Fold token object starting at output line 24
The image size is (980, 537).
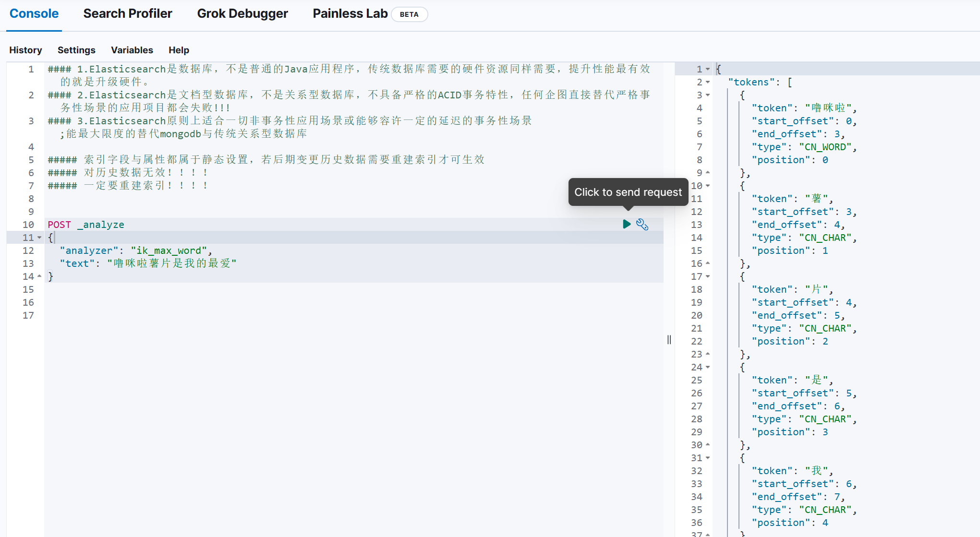click(708, 367)
